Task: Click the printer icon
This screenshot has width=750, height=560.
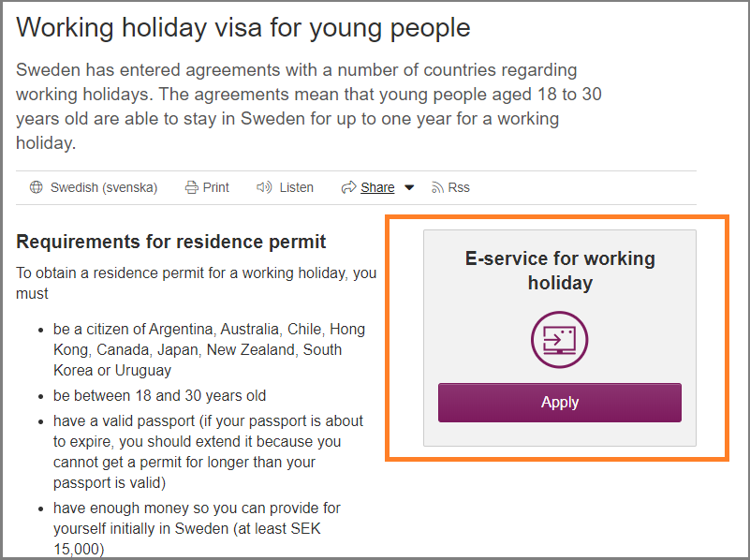Action: point(191,187)
